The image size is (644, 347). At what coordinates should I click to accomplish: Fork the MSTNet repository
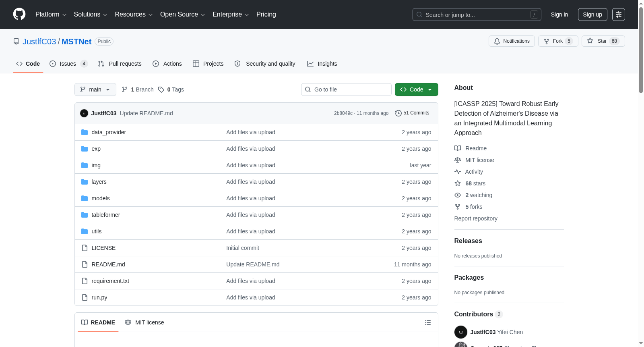click(558, 41)
